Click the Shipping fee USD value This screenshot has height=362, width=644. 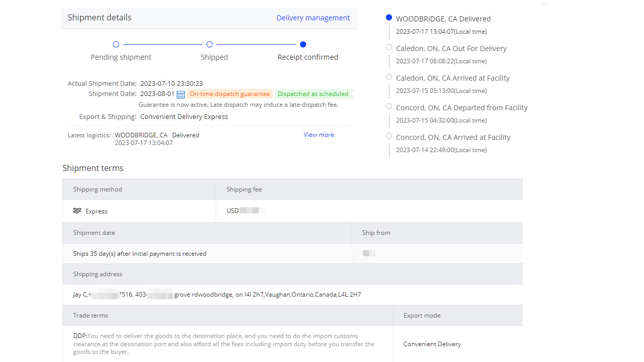(x=245, y=211)
